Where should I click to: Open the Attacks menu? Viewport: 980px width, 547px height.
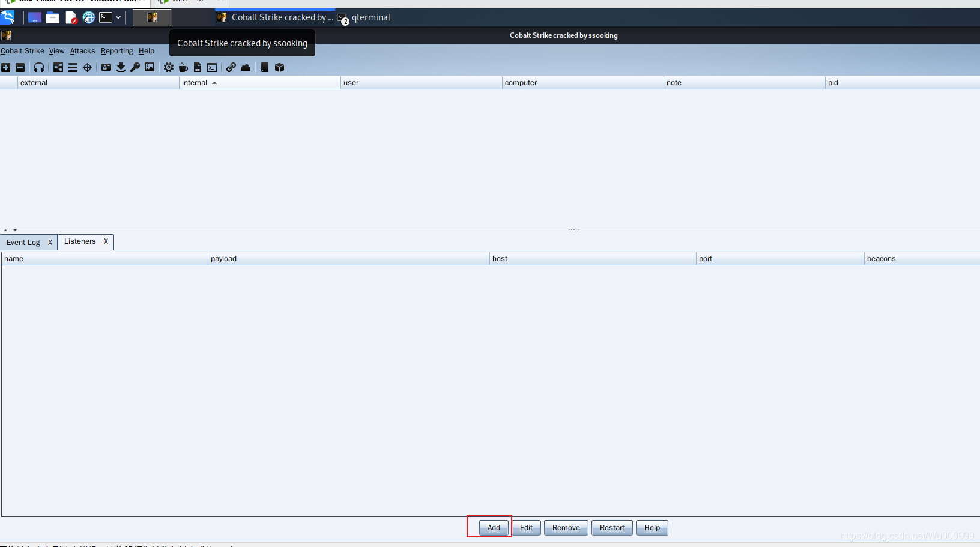click(x=82, y=51)
